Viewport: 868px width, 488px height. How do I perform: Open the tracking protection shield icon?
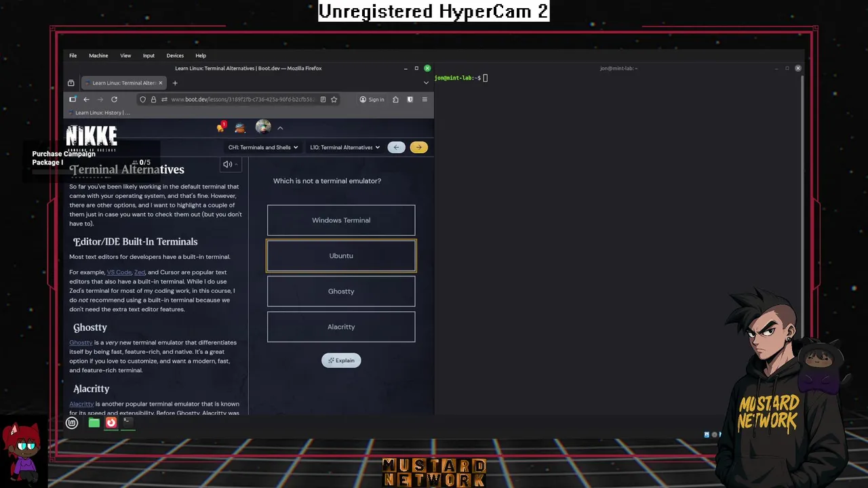click(142, 100)
